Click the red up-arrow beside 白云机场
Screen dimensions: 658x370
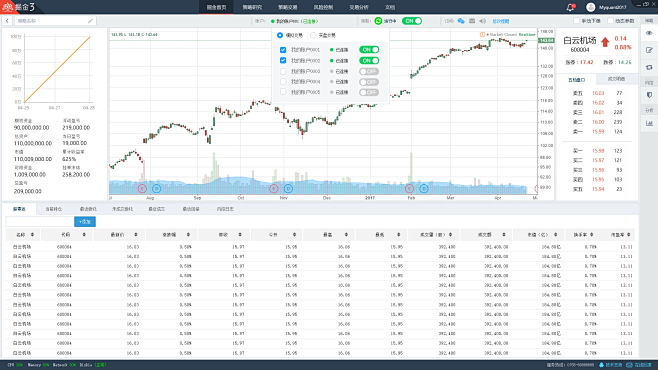pyautogui.click(x=605, y=42)
